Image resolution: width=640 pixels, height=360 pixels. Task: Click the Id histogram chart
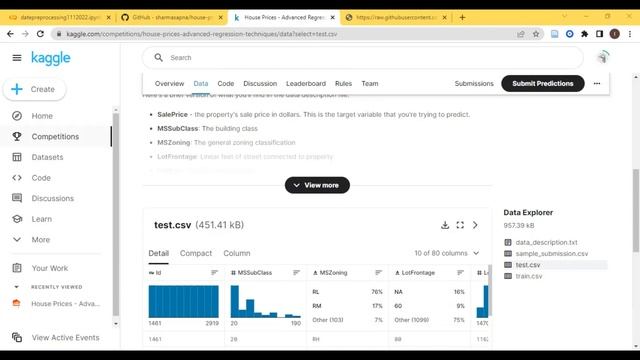183,302
